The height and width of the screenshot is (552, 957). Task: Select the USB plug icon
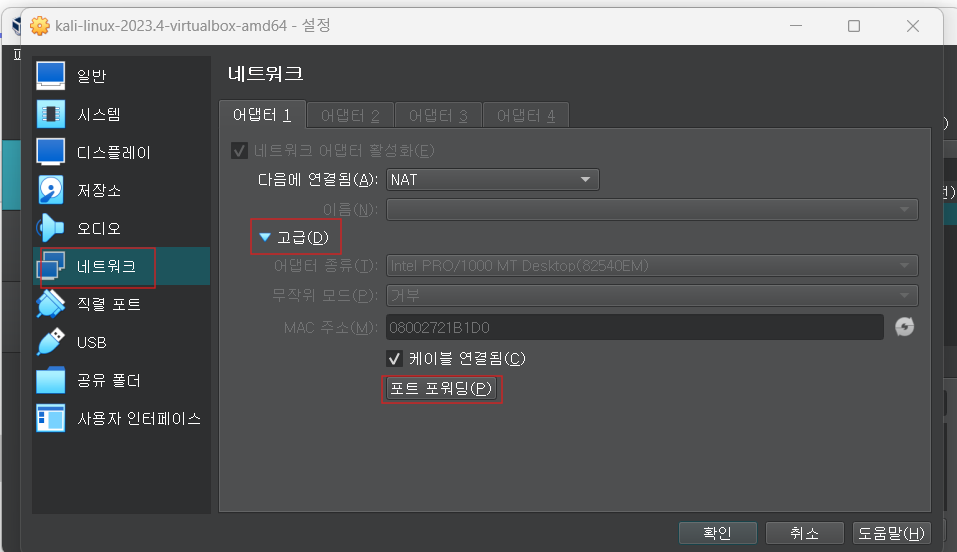pyautogui.click(x=51, y=342)
